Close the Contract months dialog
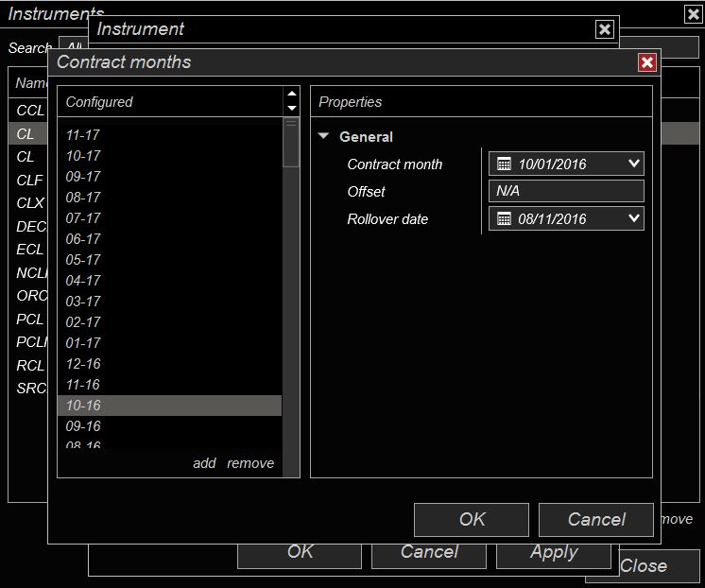The image size is (705, 588). point(647,62)
